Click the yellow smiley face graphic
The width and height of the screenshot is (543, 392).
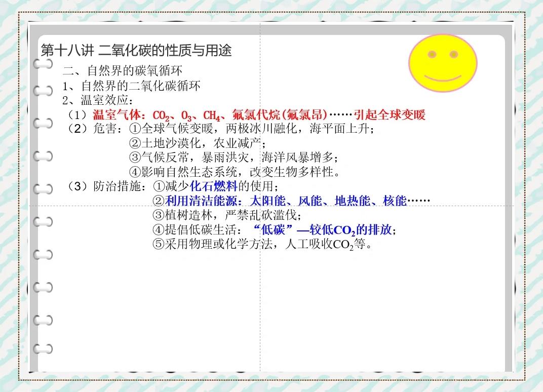click(x=443, y=63)
